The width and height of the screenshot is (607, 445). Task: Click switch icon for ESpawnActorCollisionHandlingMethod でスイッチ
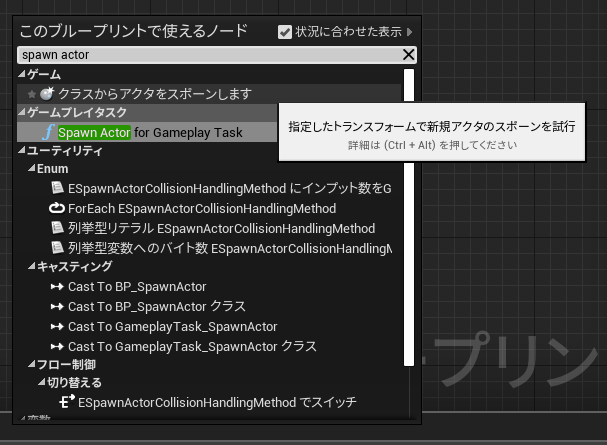[x=67, y=402]
